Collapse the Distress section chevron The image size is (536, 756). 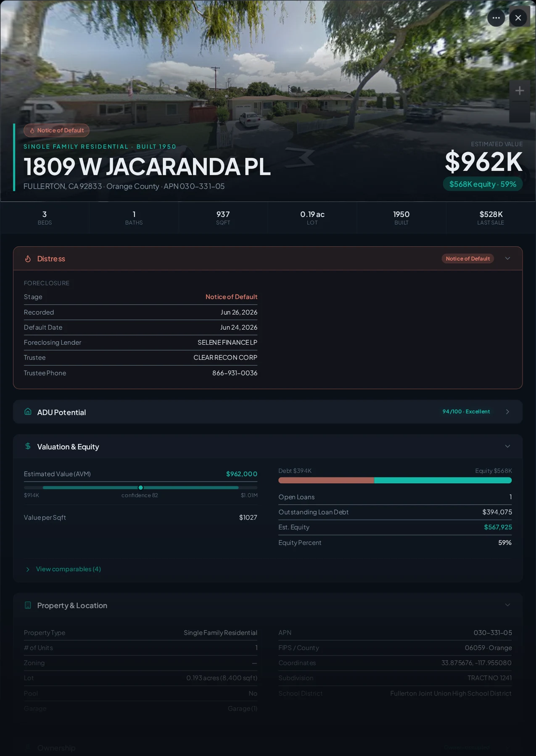coord(507,258)
